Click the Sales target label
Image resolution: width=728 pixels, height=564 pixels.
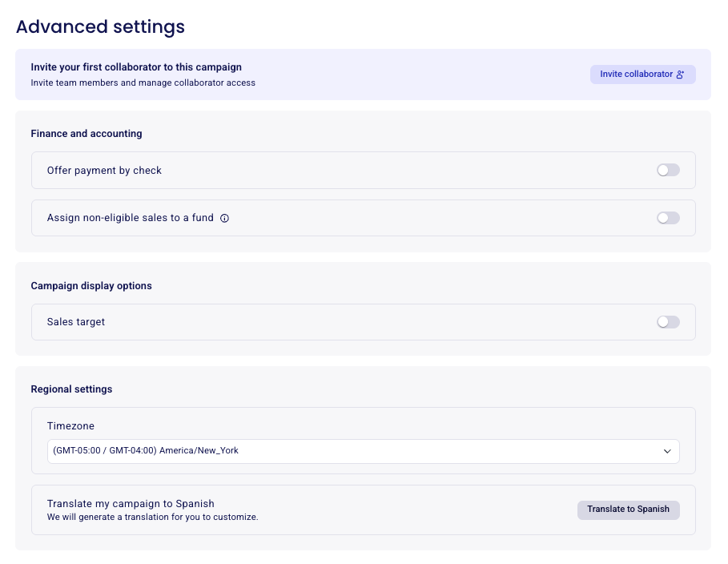coord(75,322)
